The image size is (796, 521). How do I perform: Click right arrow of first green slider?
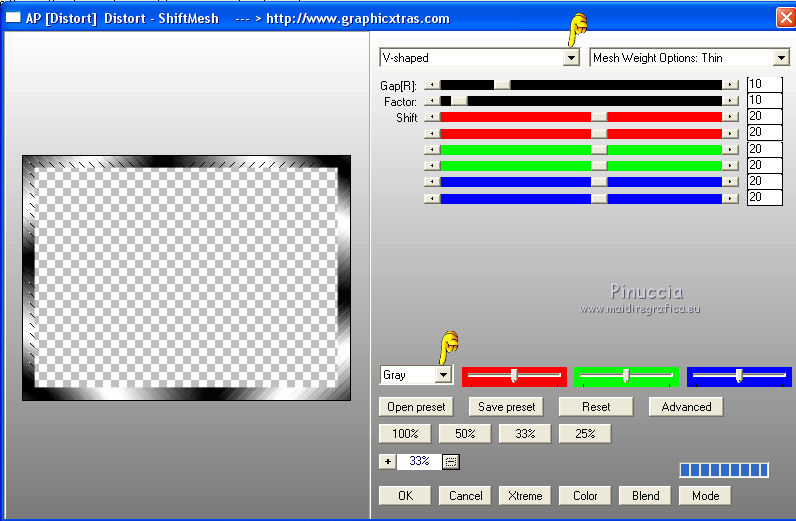pos(730,150)
